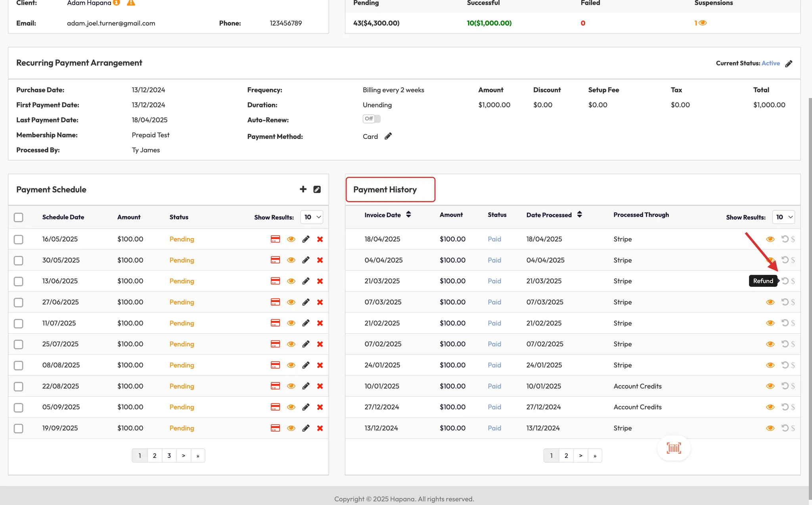Go to page 2 of Payment History

tap(566, 455)
